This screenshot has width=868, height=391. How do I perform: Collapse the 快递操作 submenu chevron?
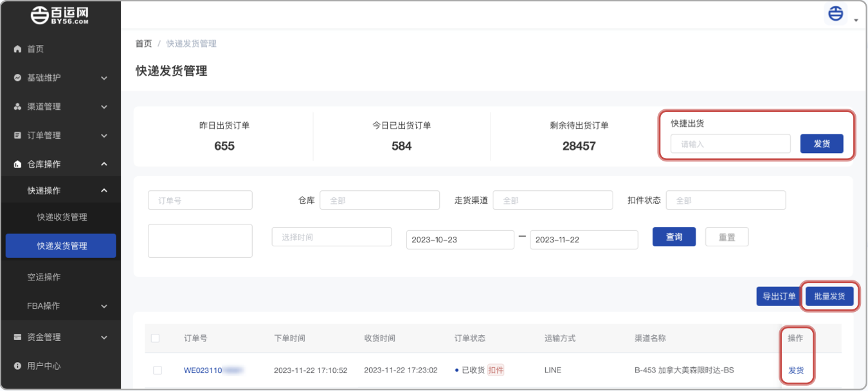104,191
